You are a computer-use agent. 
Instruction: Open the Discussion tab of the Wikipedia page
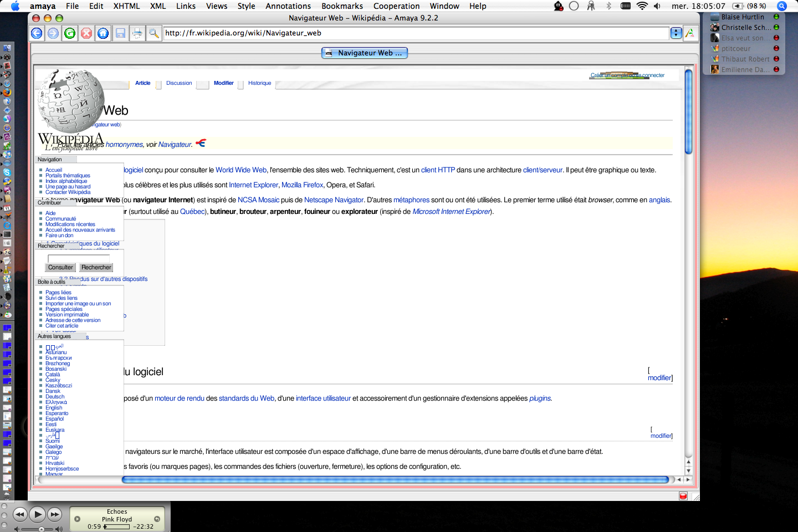pos(179,83)
